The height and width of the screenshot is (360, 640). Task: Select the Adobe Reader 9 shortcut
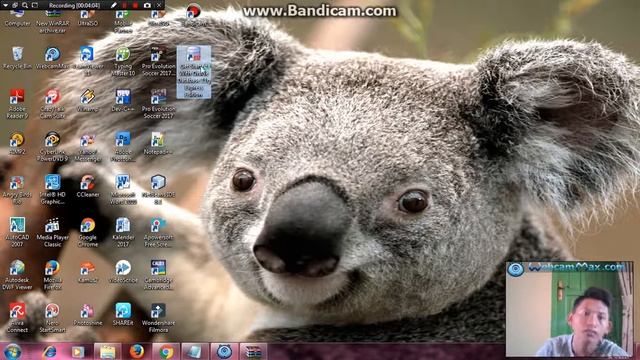[x=17, y=104]
